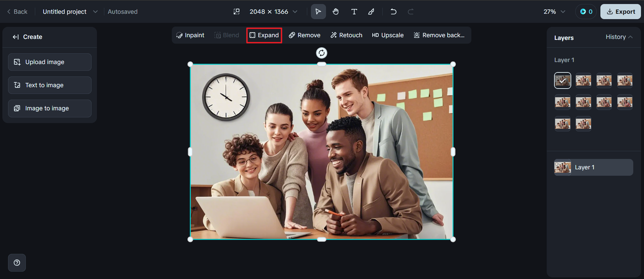Open the Remove tool
Image resolution: width=644 pixels, height=279 pixels.
tap(304, 35)
